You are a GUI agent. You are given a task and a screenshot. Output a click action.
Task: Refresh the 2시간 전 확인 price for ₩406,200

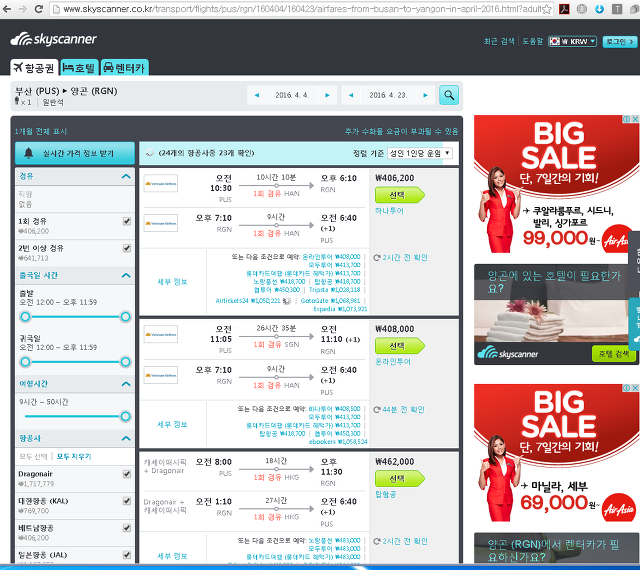[x=377, y=258]
